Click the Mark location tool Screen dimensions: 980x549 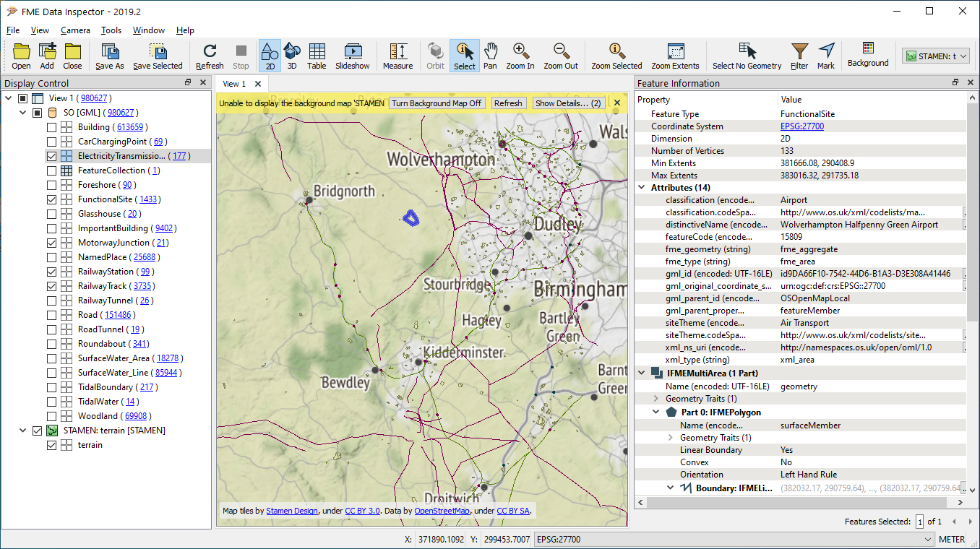(826, 56)
